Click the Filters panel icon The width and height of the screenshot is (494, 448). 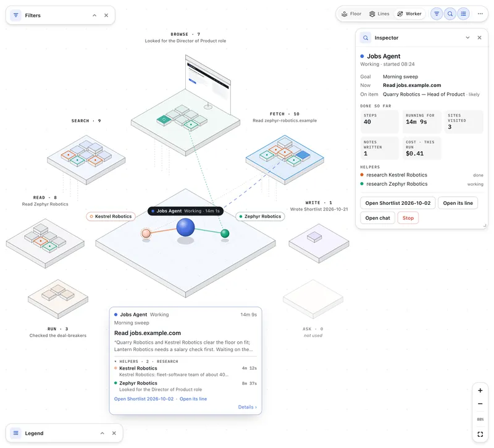16,15
